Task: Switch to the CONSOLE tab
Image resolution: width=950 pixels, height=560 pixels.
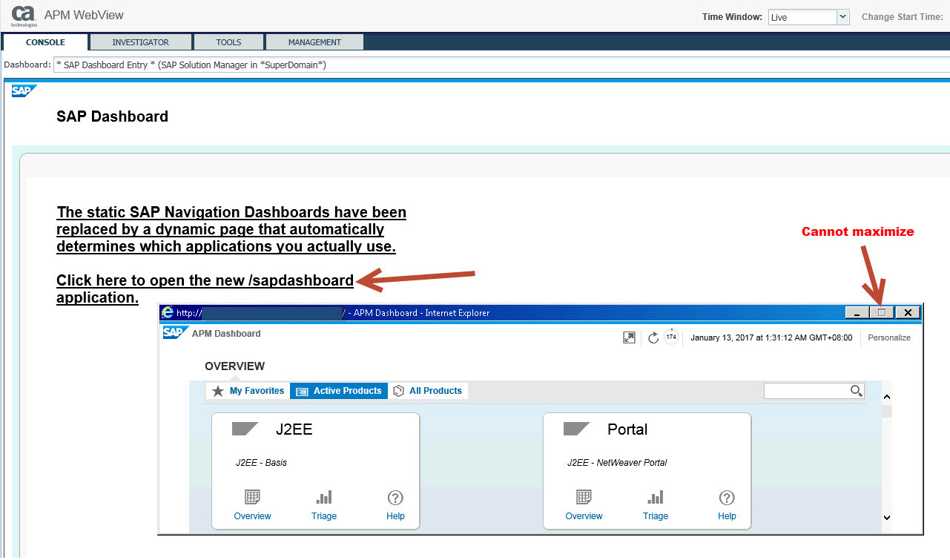Action: [45, 42]
